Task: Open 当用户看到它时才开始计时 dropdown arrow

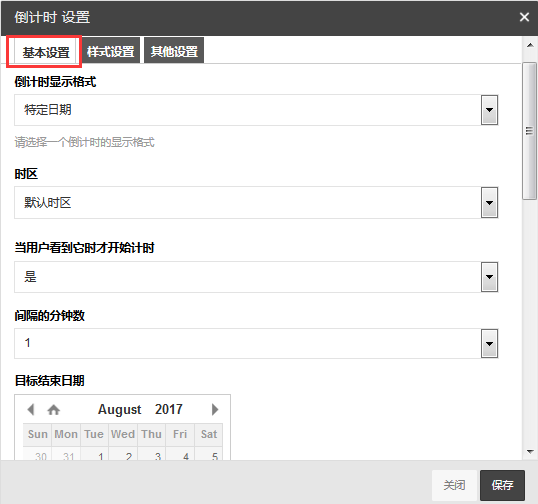Action: pyautogui.click(x=489, y=277)
